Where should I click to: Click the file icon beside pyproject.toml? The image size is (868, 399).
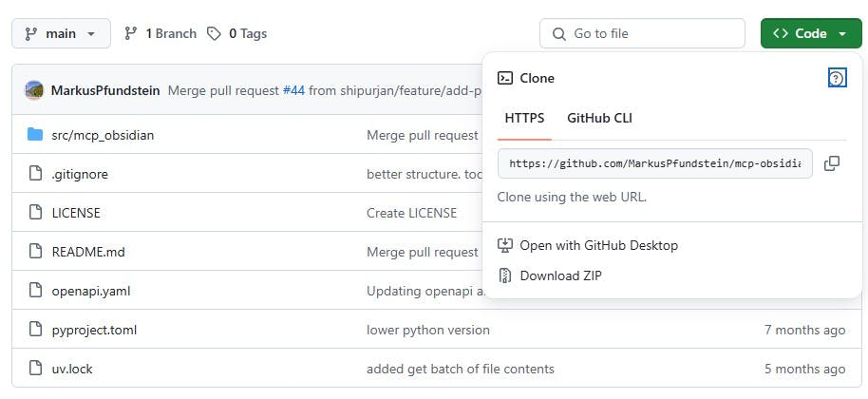click(x=35, y=330)
